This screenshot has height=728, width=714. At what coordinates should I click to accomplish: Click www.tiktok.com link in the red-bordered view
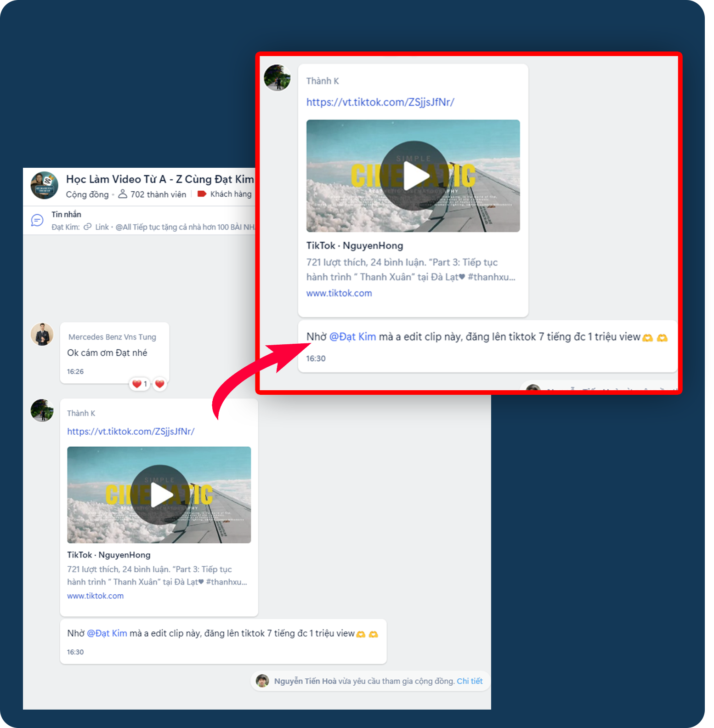pyautogui.click(x=339, y=293)
